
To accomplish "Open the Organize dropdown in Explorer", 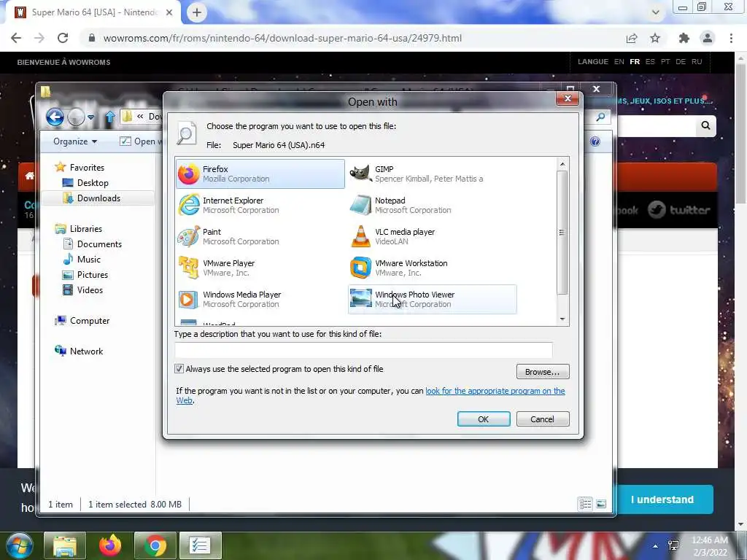I will tap(75, 141).
